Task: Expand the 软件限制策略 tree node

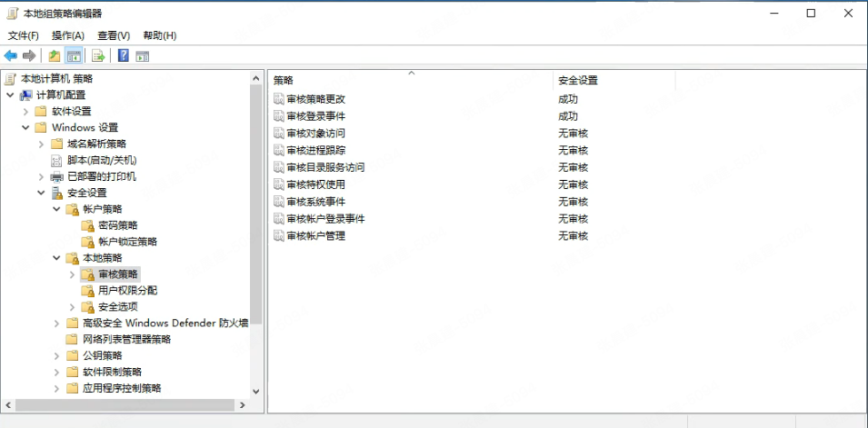Action: pyautogui.click(x=56, y=372)
